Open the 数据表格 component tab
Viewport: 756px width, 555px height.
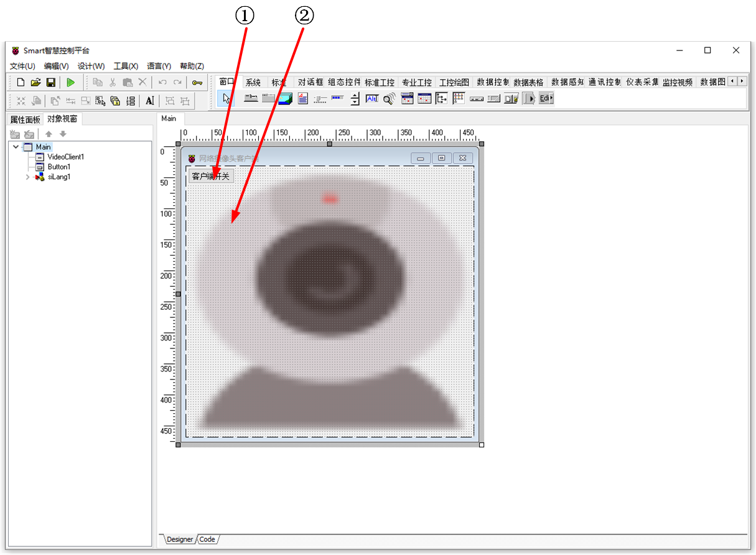coord(528,82)
